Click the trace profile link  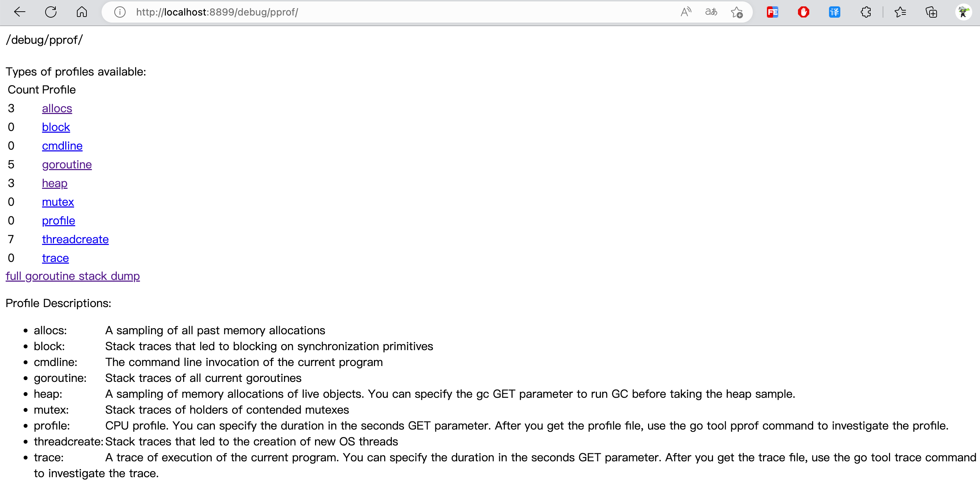[55, 258]
